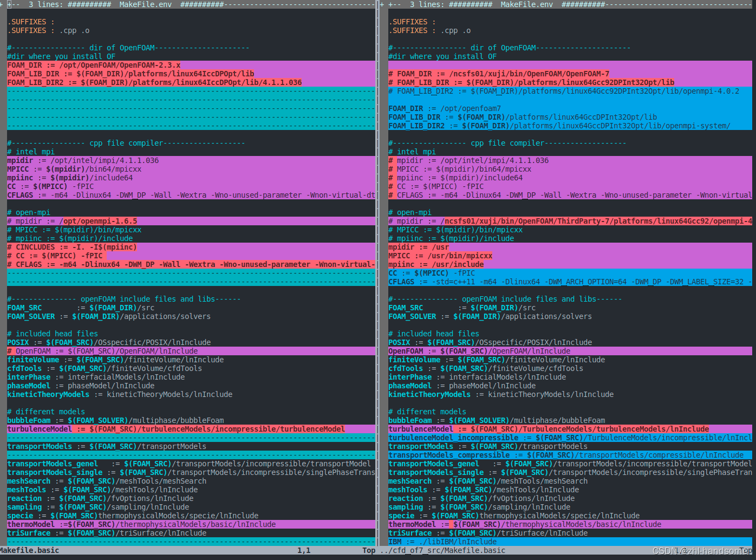Click right 'interPhase := interfacialModels/lnInclude' line
This screenshot has height=560, width=756.
pyautogui.click(x=477, y=377)
